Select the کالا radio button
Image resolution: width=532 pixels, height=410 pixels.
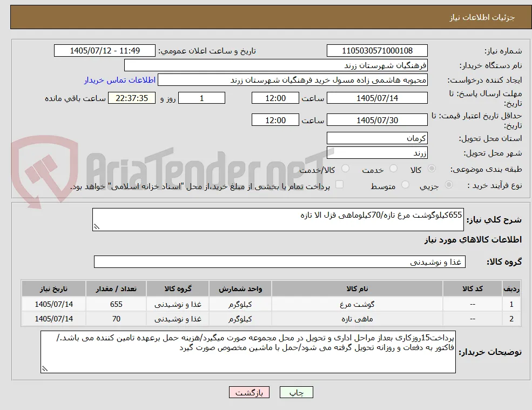[x=432, y=169]
